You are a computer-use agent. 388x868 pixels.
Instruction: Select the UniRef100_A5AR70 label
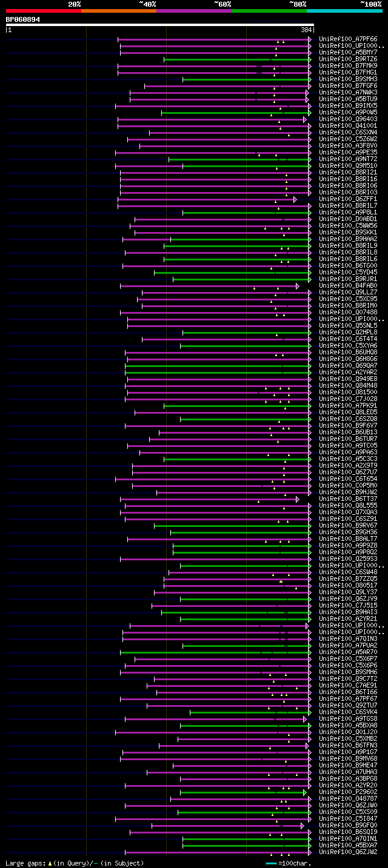pos(348,652)
